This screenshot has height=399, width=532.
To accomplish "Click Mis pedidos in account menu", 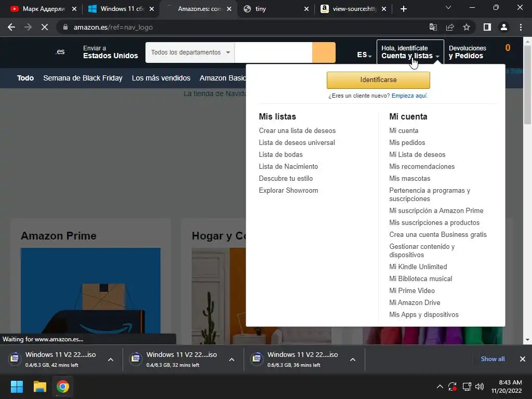I will 407,142.
